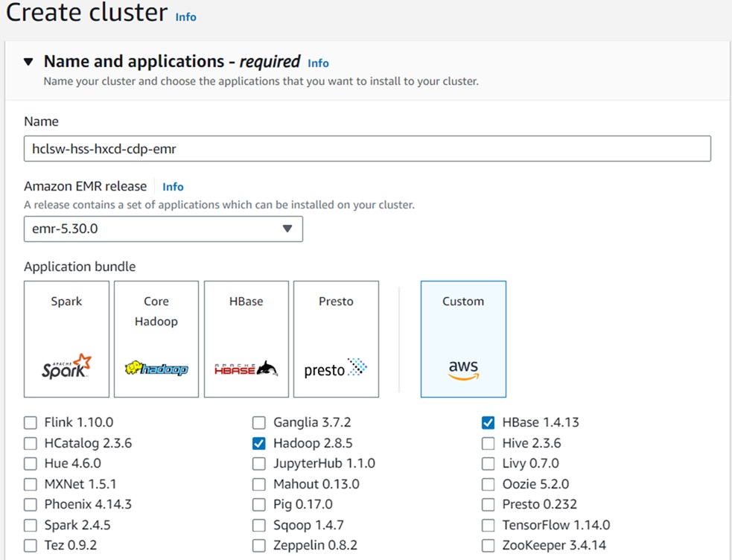Uncheck the Hadoop 2.8.5 checkbox
This screenshot has width=732, height=560.
[258, 444]
